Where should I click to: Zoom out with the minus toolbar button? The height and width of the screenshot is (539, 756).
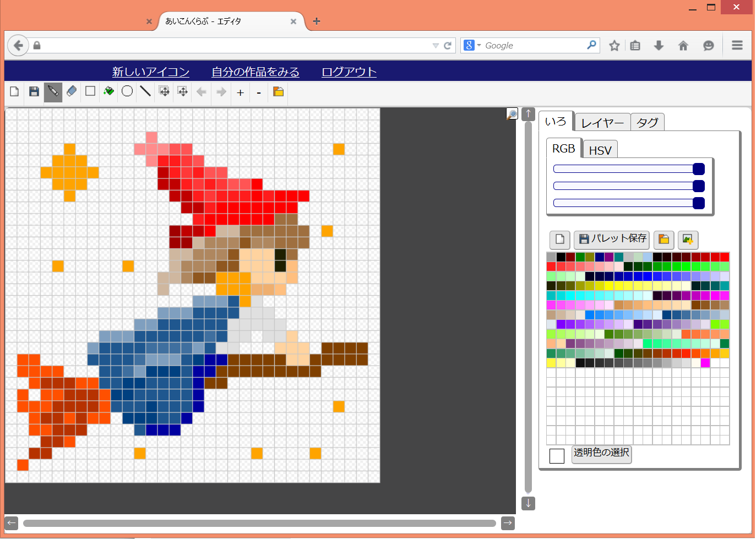coord(259,92)
